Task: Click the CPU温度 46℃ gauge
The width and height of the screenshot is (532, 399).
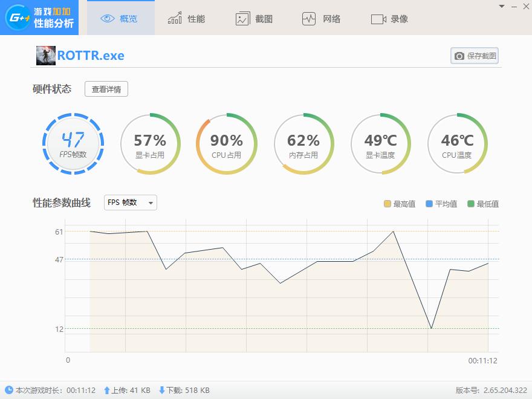Action: (x=458, y=144)
